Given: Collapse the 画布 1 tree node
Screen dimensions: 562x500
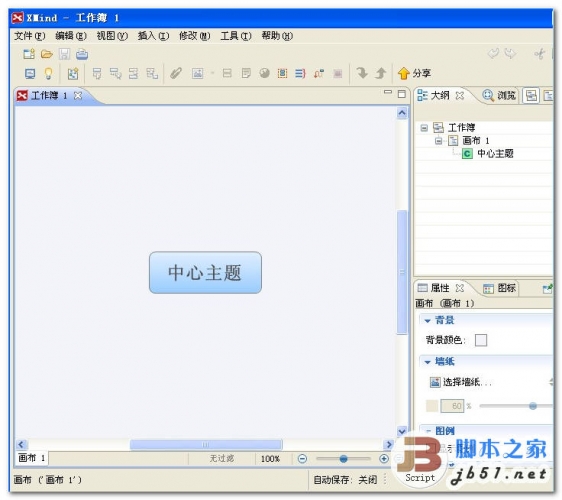Looking at the screenshot, I should point(438,141).
